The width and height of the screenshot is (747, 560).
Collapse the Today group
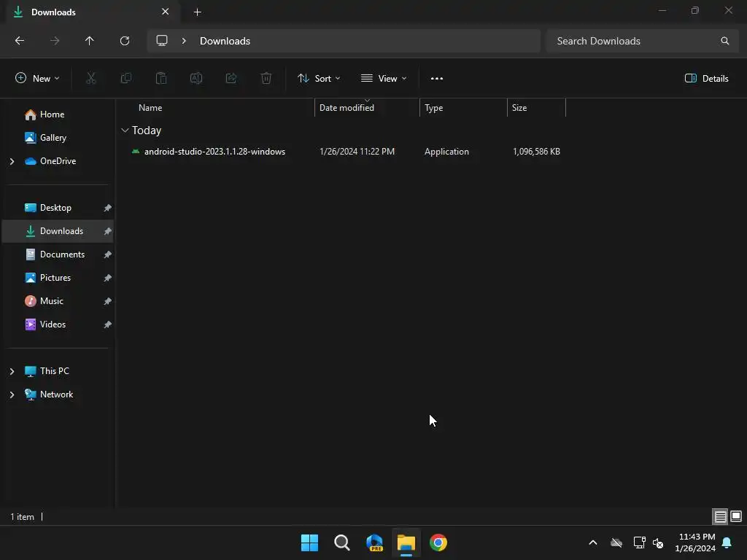(125, 130)
